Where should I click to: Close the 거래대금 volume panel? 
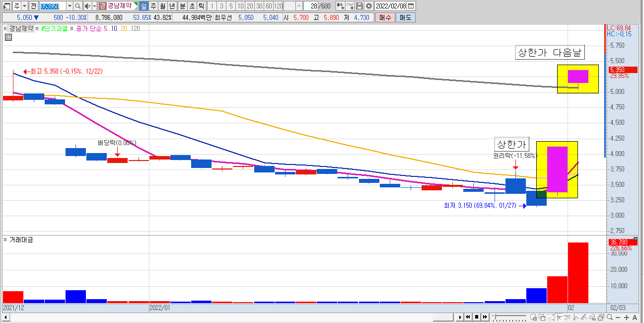click(636, 239)
